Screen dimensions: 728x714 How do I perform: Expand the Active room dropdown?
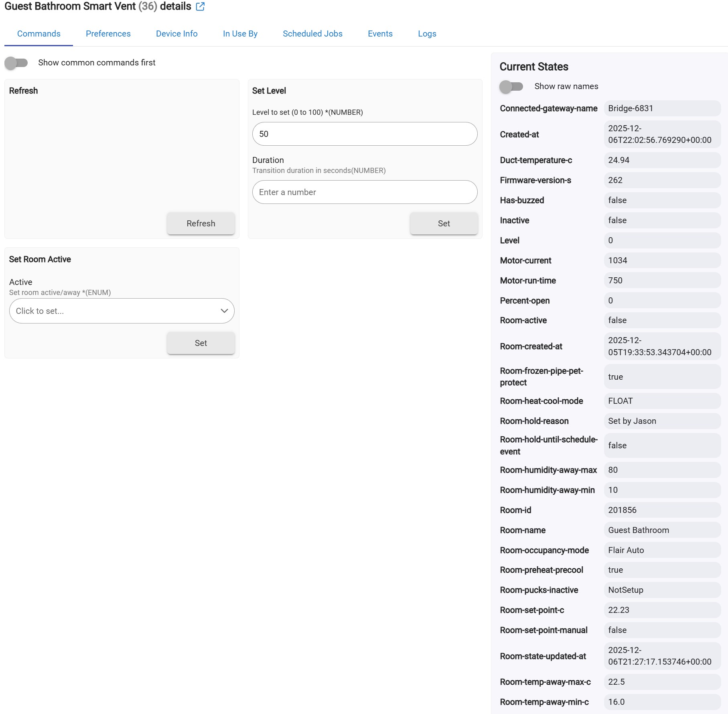click(116, 311)
